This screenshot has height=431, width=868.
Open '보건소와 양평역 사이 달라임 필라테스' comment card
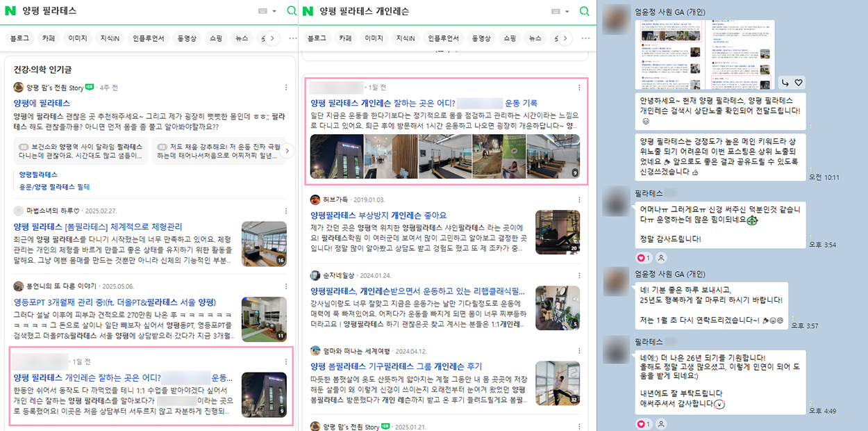[x=81, y=152]
